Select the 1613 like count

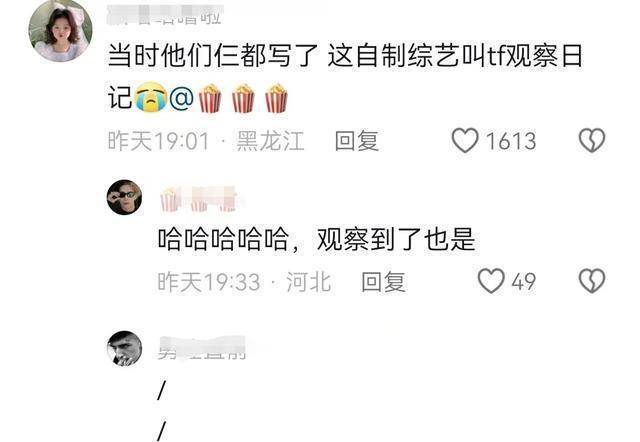[511, 141]
